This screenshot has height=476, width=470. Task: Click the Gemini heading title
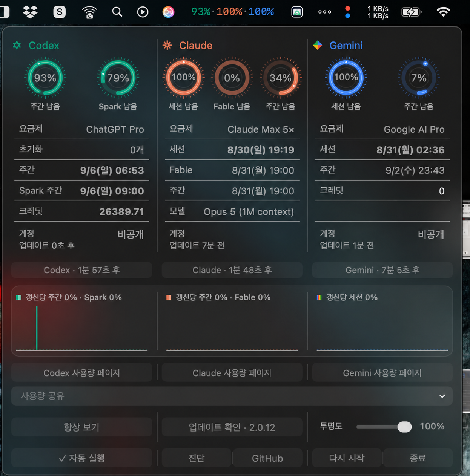[x=346, y=46]
